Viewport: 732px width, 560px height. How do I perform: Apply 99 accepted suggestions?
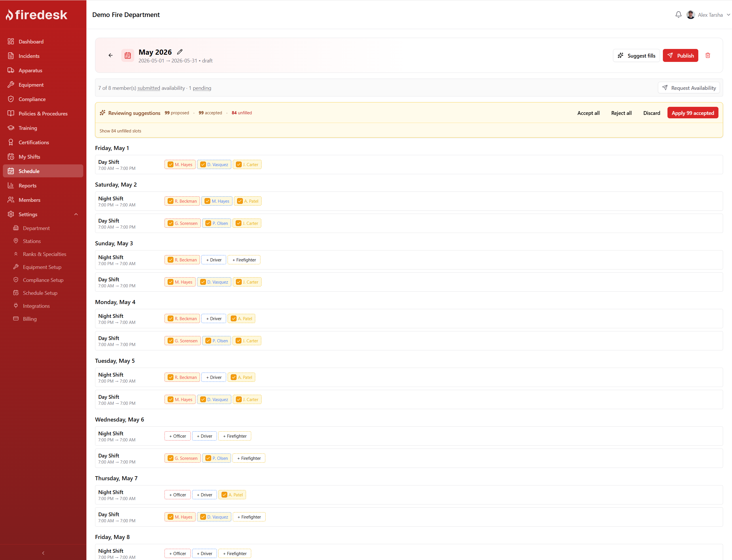point(693,113)
